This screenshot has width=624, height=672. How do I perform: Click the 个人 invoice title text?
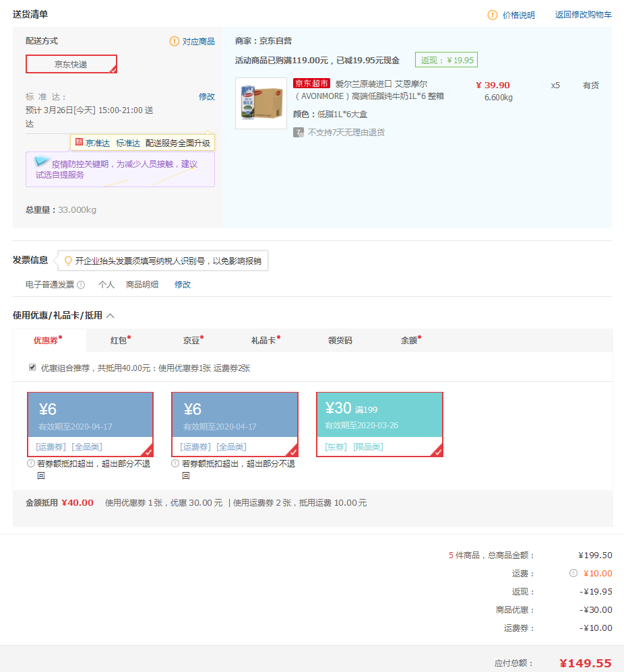(x=106, y=285)
